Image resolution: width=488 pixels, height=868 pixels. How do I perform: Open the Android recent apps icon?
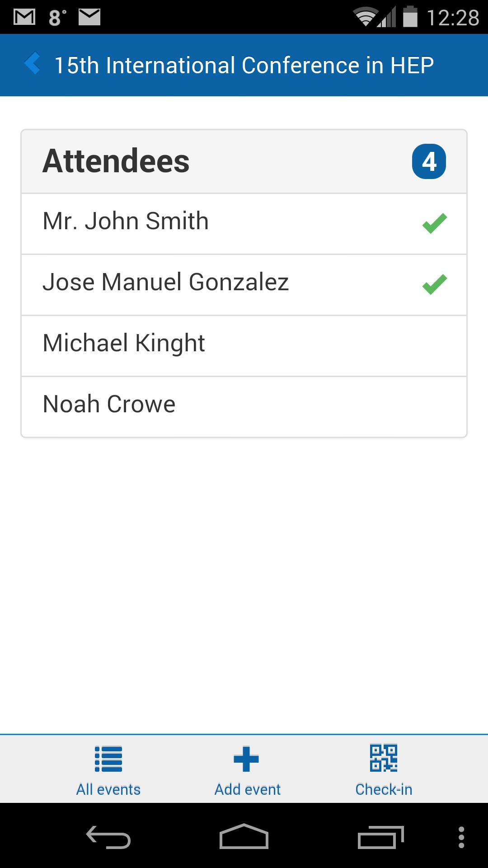click(380, 837)
